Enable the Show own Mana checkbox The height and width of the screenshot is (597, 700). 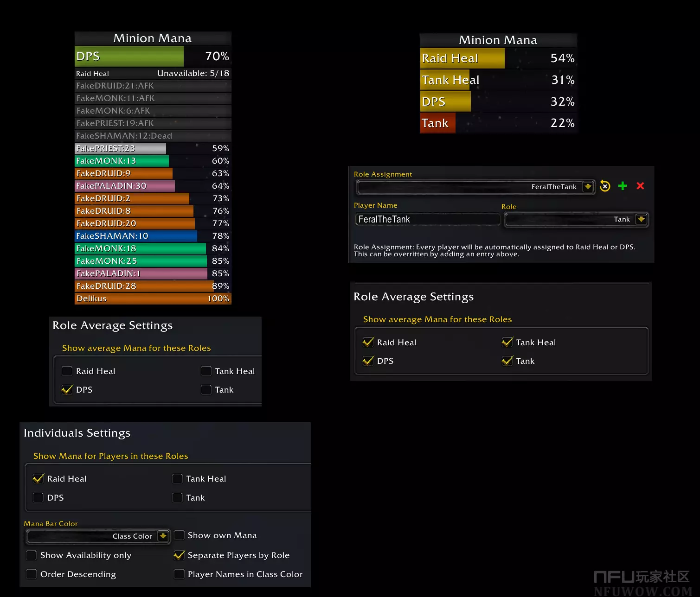click(x=180, y=535)
